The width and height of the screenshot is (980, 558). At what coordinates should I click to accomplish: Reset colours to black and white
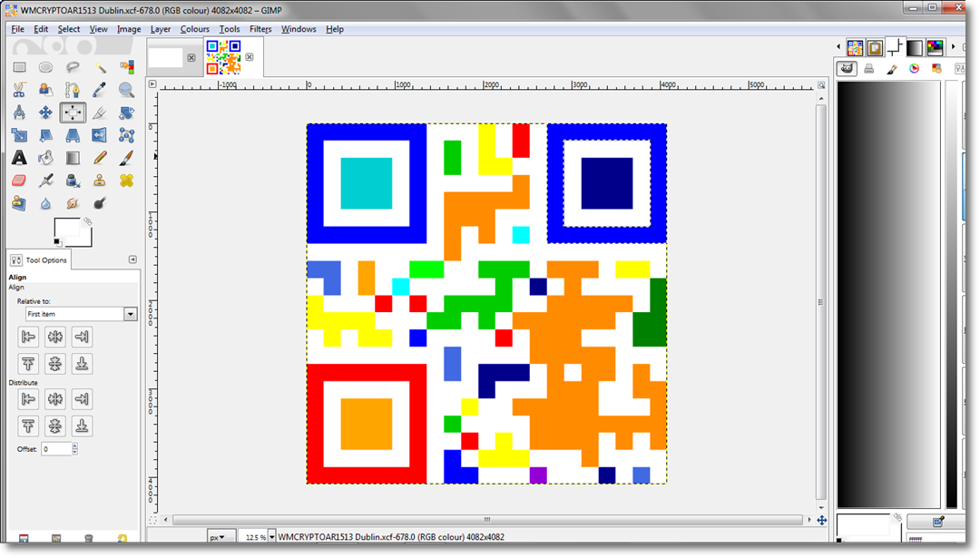click(57, 242)
